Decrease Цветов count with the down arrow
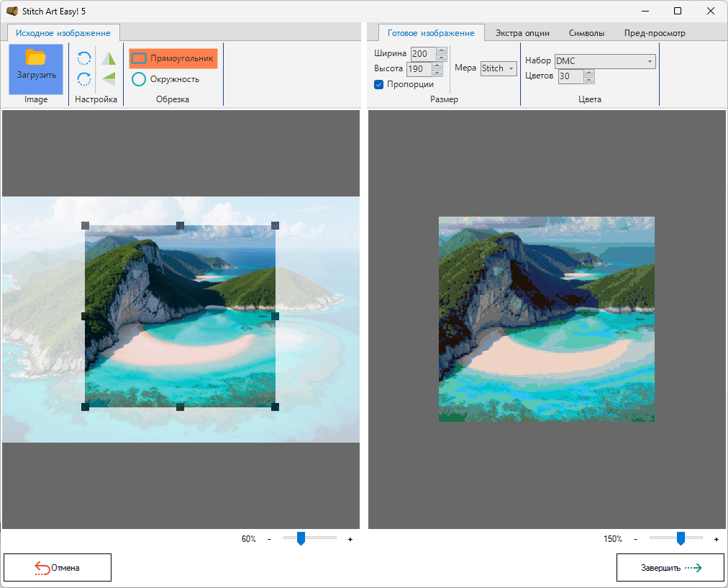The width and height of the screenshot is (728, 588). [x=589, y=81]
